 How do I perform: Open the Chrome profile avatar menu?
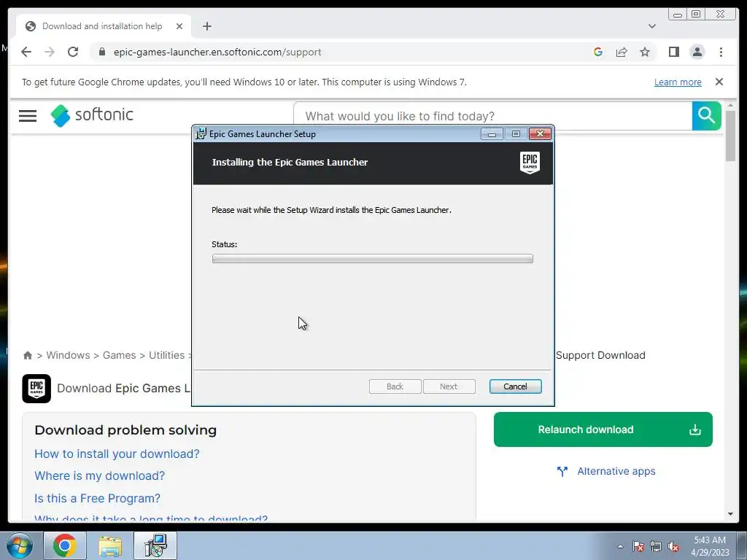click(x=697, y=52)
